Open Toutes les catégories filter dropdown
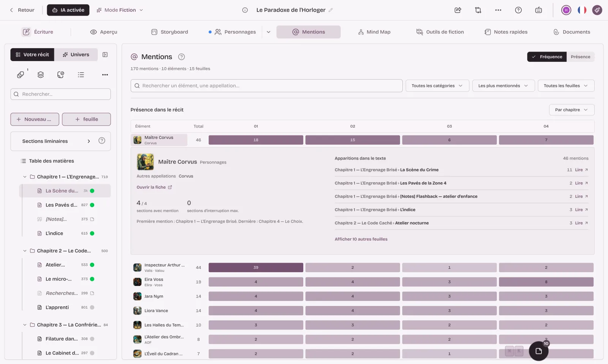608x364 pixels. click(x=437, y=86)
